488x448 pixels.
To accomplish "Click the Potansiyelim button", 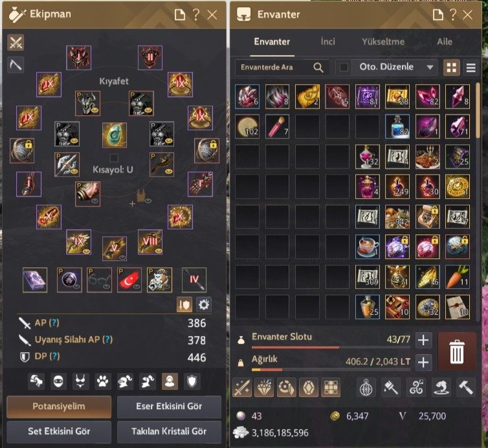I will [59, 407].
